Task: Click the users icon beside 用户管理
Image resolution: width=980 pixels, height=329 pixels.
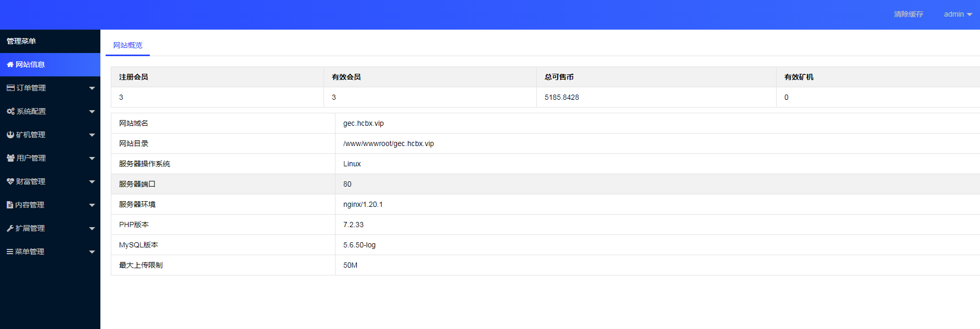Action: [10, 158]
